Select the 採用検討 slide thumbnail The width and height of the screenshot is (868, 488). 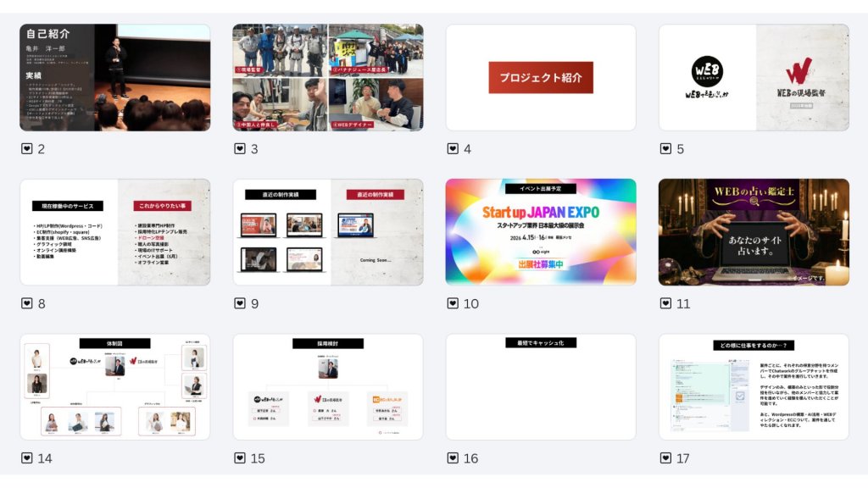click(328, 386)
